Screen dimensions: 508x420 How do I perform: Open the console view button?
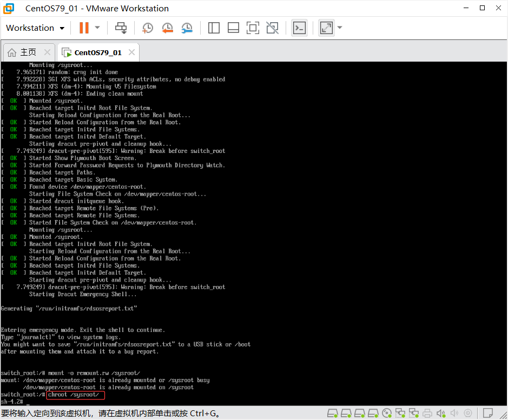coord(299,28)
